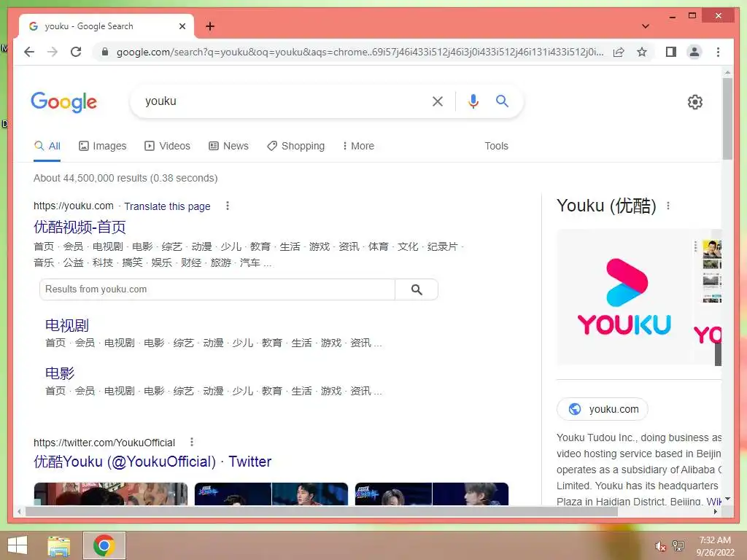Image resolution: width=747 pixels, height=560 pixels.
Task: Click the Results from youku.com search field
Action: tap(217, 289)
